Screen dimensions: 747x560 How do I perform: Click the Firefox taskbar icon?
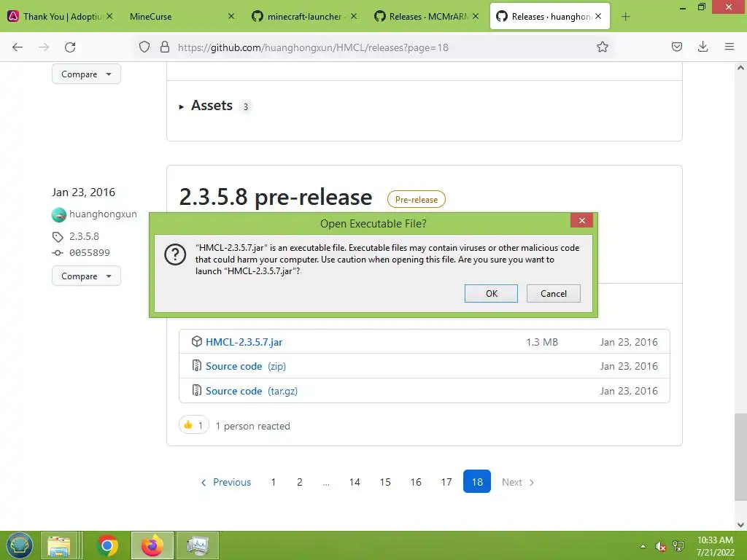point(152,545)
